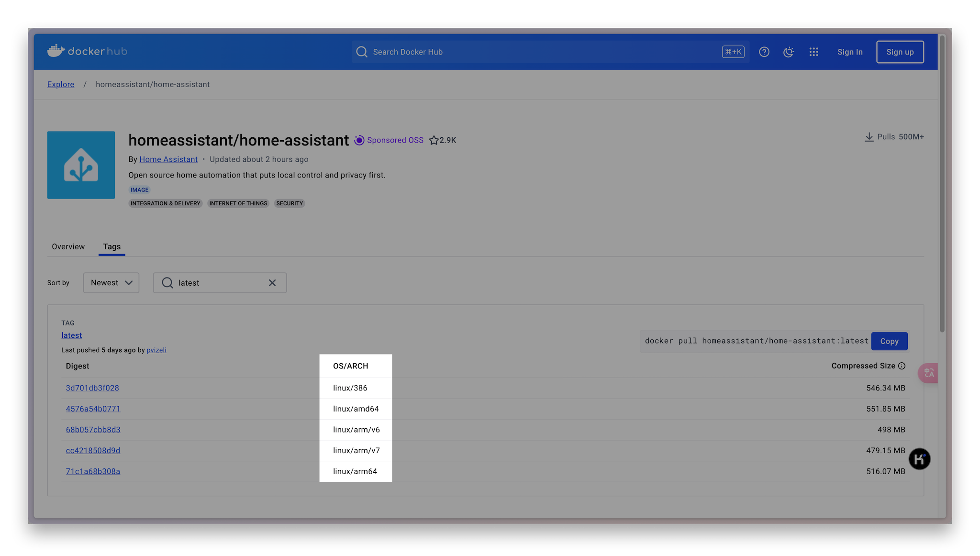Click the tag filter input containing latest
The height and width of the screenshot is (556, 980).
tap(220, 283)
